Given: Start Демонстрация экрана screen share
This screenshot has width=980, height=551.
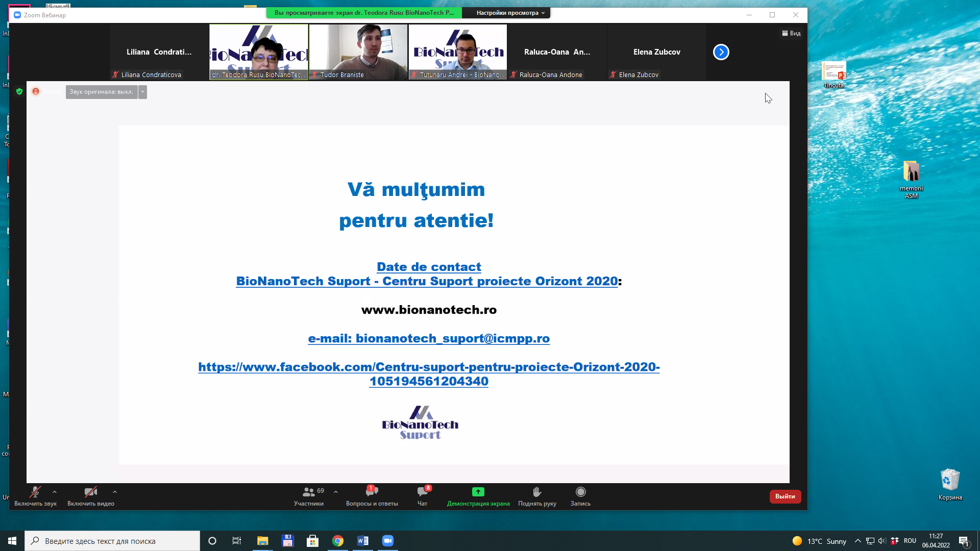Looking at the screenshot, I should click(x=478, y=496).
